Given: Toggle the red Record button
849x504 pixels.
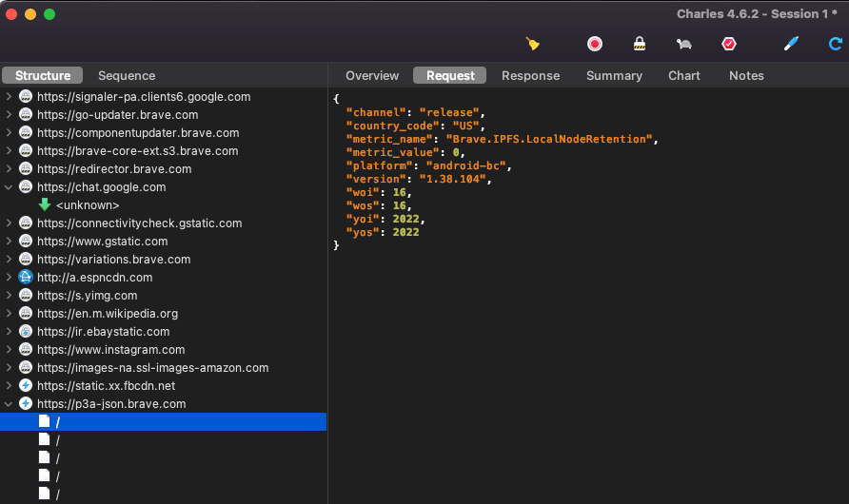Looking at the screenshot, I should [595, 44].
